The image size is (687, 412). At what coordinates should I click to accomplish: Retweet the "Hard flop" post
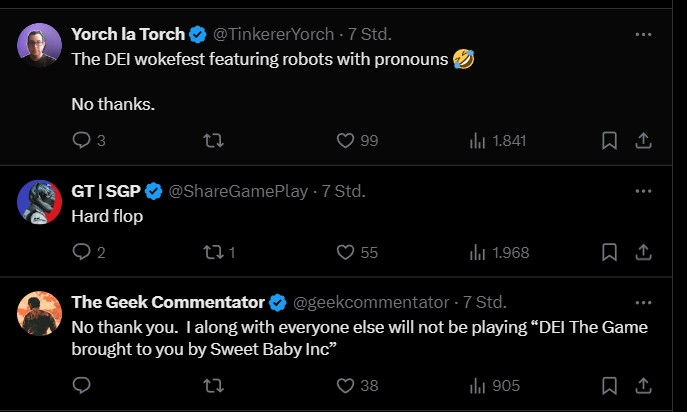[213, 252]
